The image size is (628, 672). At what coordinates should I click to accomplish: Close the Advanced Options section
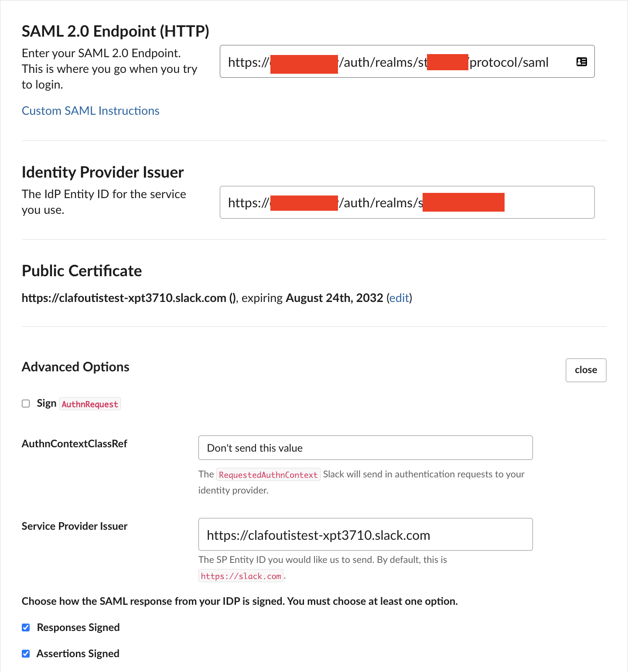pos(586,370)
